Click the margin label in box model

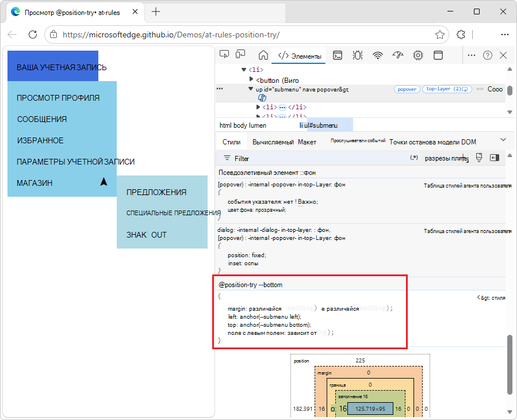click(x=324, y=373)
